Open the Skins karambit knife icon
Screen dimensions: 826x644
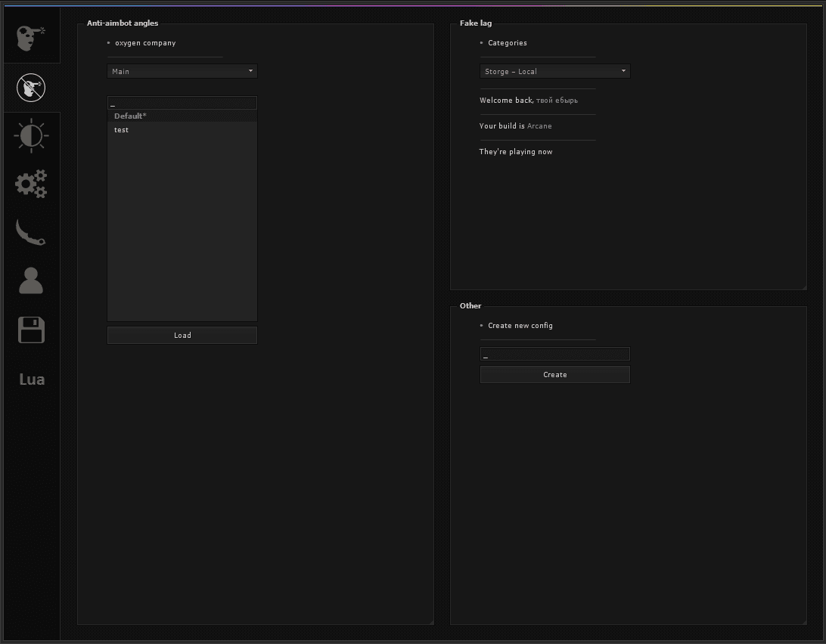[31, 232]
